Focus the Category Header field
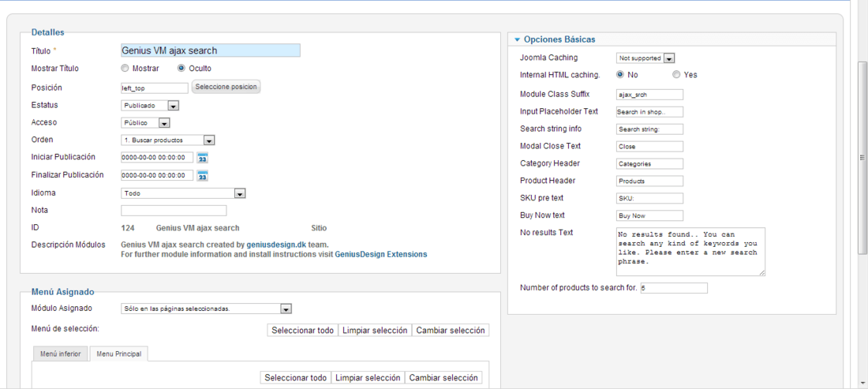868x389 pixels. [x=650, y=164]
